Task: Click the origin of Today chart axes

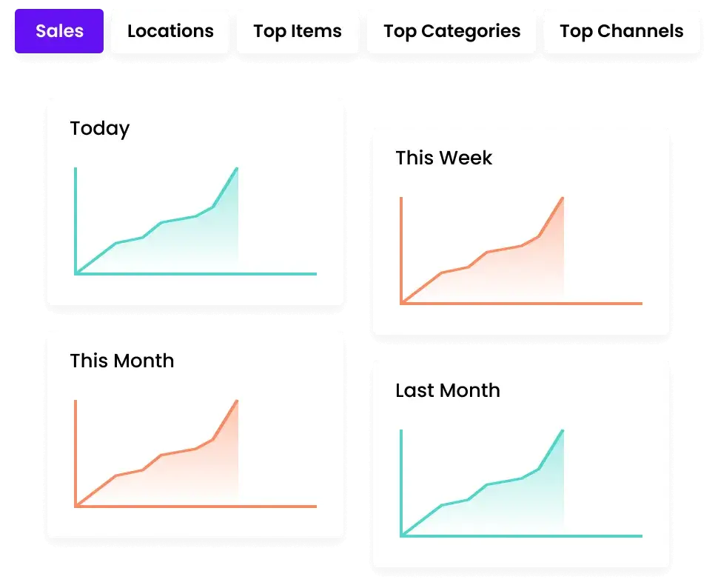Action: point(75,274)
